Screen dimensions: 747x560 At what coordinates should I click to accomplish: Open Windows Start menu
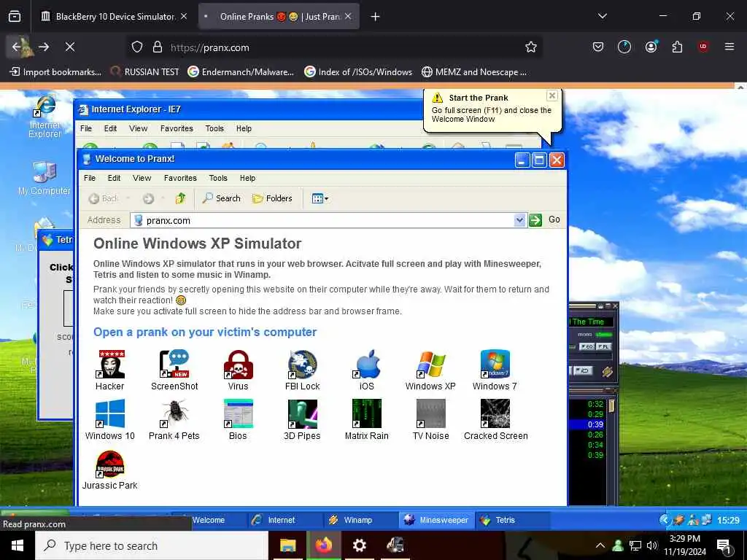click(18, 545)
